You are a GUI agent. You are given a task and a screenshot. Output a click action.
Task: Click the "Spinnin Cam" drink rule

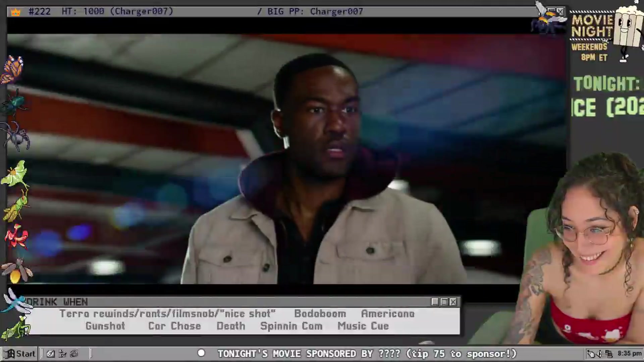[291, 326]
